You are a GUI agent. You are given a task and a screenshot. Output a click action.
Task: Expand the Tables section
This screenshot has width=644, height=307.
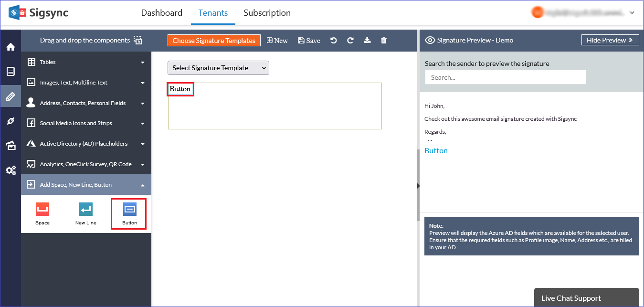[86, 62]
